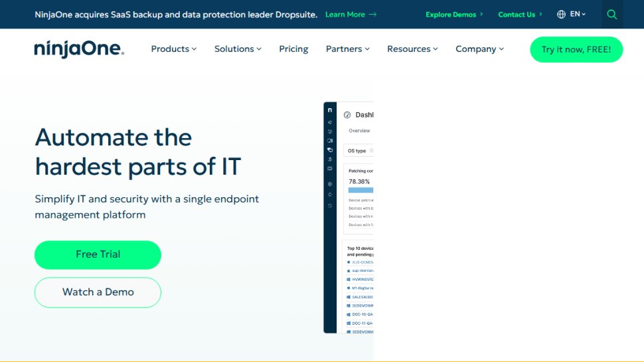Click the dashboard gauge icon beside Dashl
This screenshot has height=362, width=644.
pyautogui.click(x=347, y=115)
